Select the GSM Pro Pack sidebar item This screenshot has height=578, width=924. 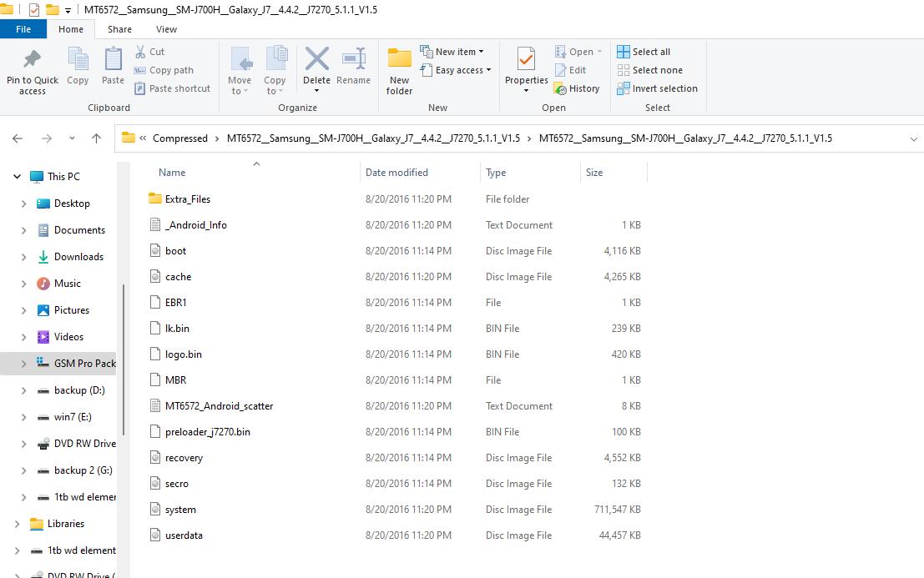click(x=59, y=363)
